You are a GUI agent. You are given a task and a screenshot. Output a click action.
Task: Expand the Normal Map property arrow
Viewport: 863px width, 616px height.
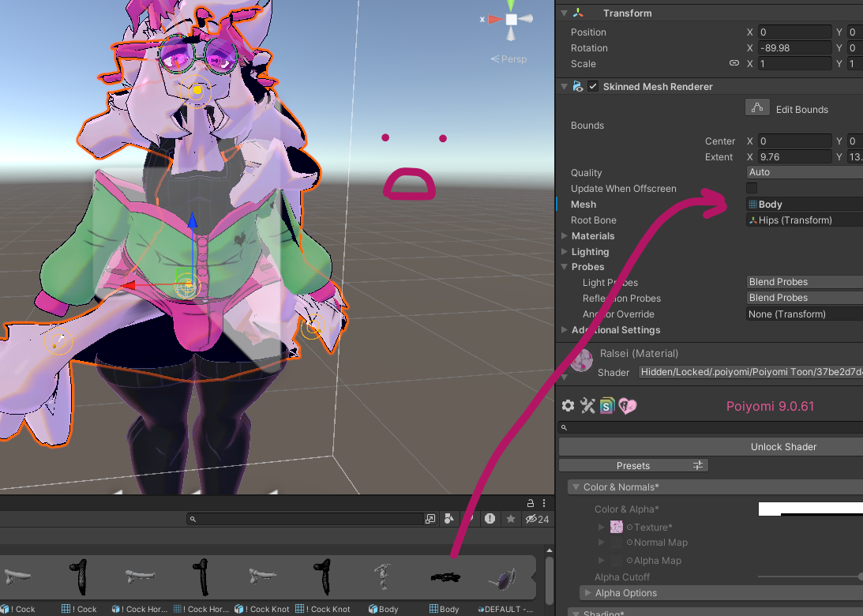click(602, 543)
